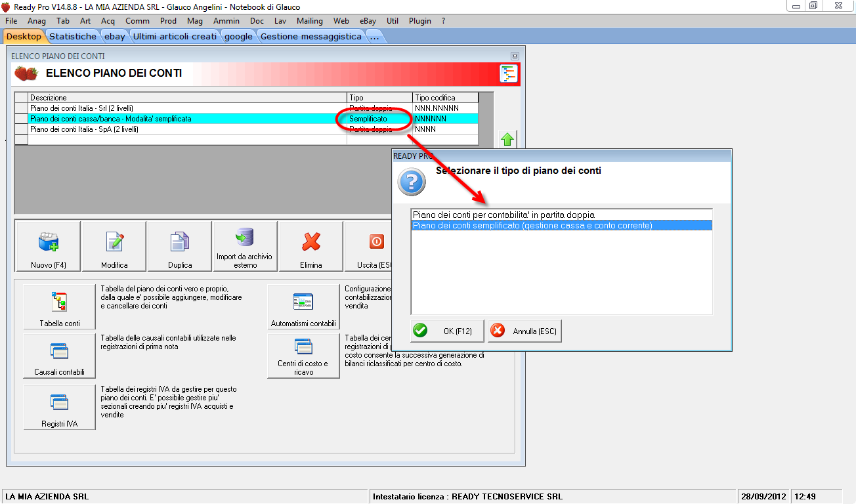The height and width of the screenshot is (504, 856).
Task: Click the green up arrow icon
Action: coord(507,139)
